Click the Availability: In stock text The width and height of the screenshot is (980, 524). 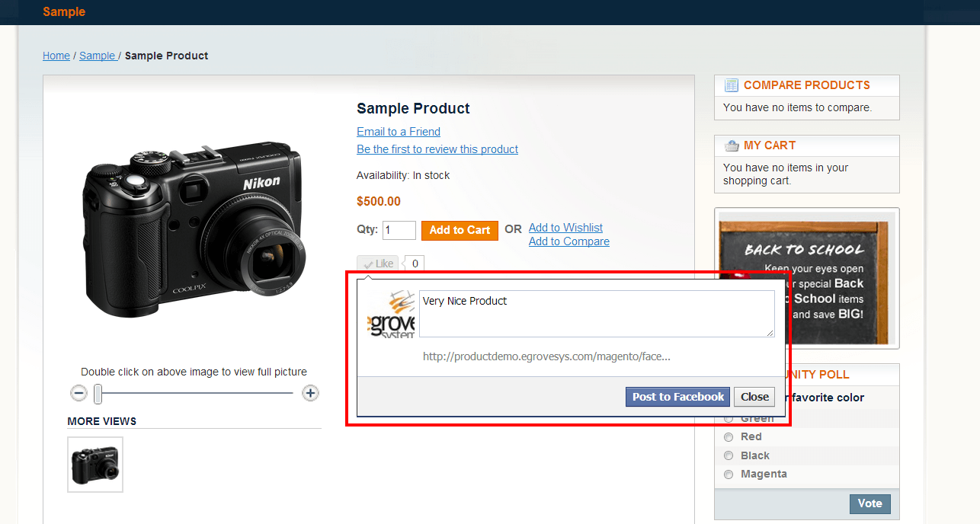point(403,175)
